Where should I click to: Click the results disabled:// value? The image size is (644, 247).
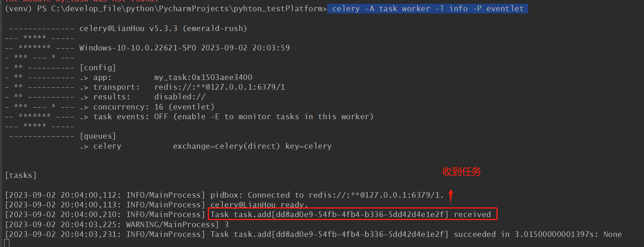[x=180, y=97]
